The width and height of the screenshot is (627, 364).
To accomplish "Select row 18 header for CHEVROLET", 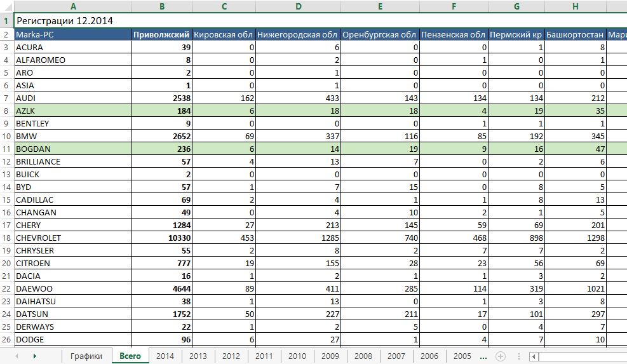I will click(6, 238).
